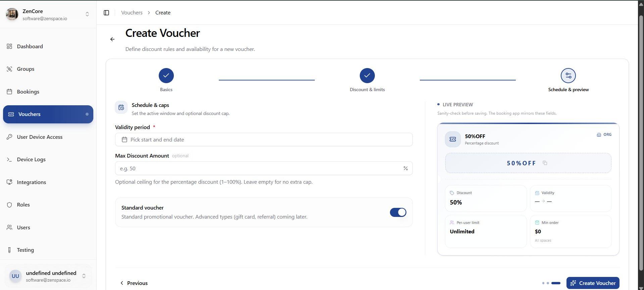Click the Bookings calendar icon in sidebar
This screenshot has width=644, height=290.
coord(9,92)
